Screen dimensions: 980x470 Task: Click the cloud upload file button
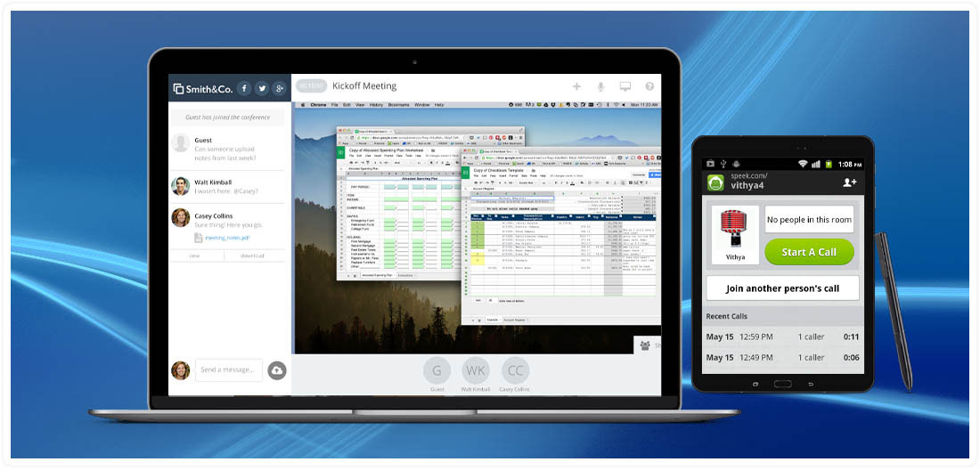pyautogui.click(x=277, y=370)
